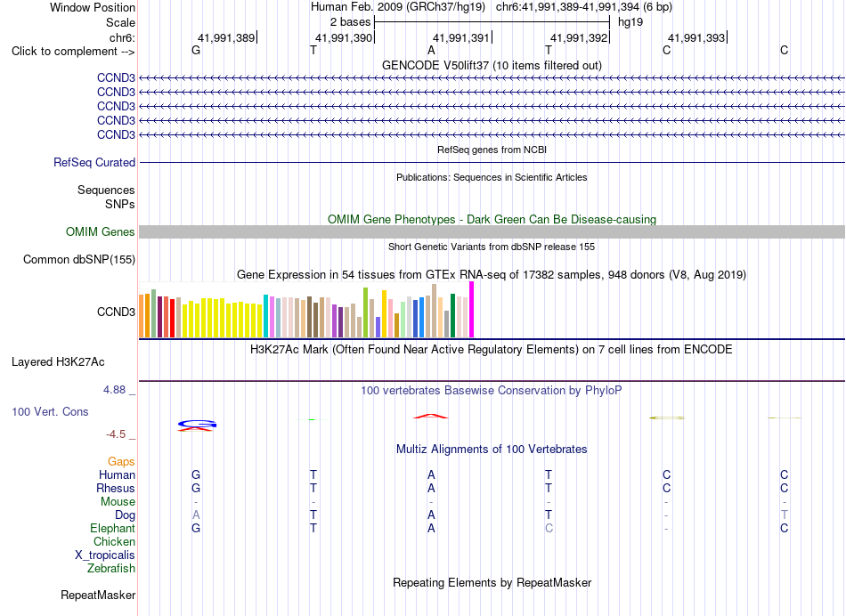Click the CCND3 label beside GTEx expression bars

(x=116, y=312)
